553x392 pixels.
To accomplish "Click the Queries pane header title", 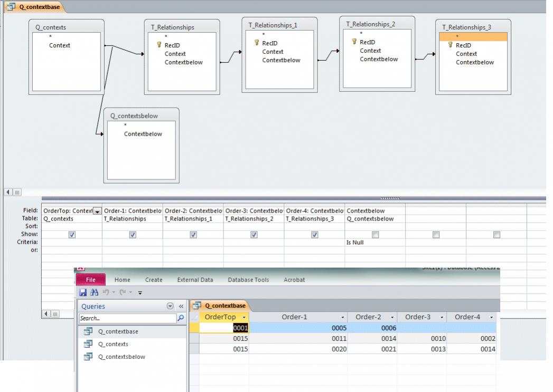I will coord(93,307).
